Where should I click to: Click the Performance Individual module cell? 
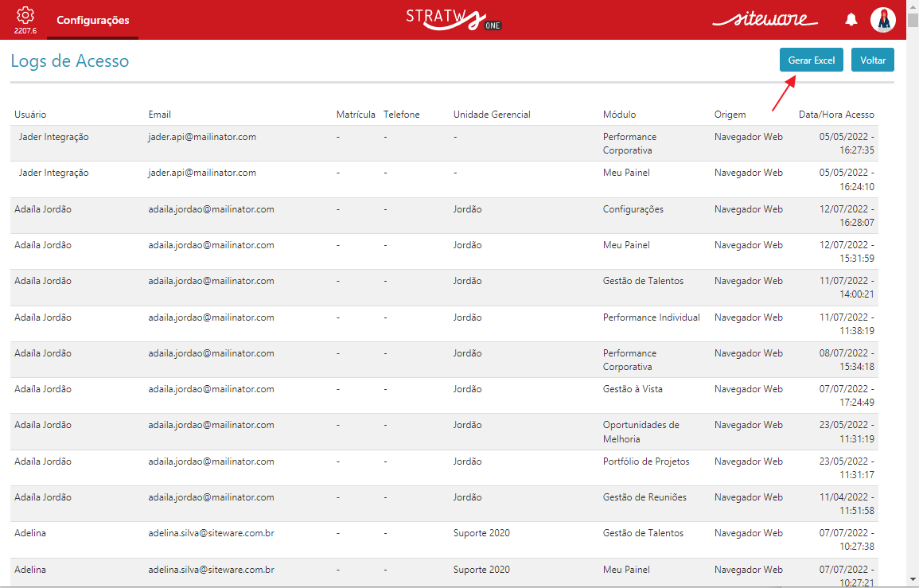tap(651, 317)
